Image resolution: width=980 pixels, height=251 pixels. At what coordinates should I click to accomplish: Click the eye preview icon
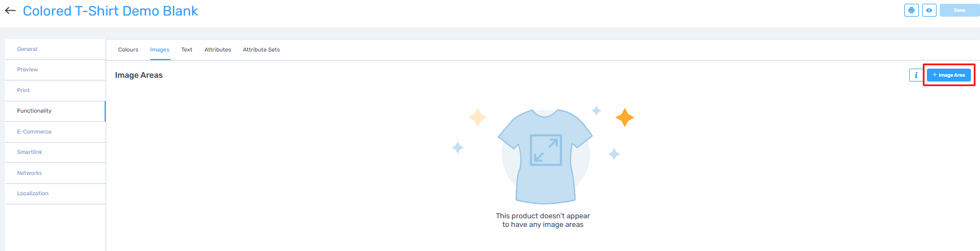[929, 10]
